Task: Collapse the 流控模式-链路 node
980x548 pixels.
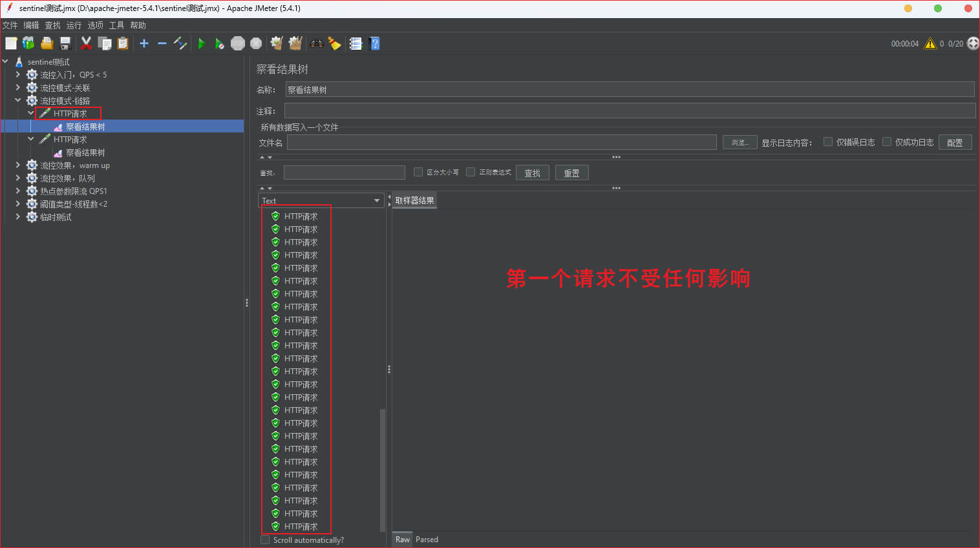Action: pyautogui.click(x=17, y=100)
